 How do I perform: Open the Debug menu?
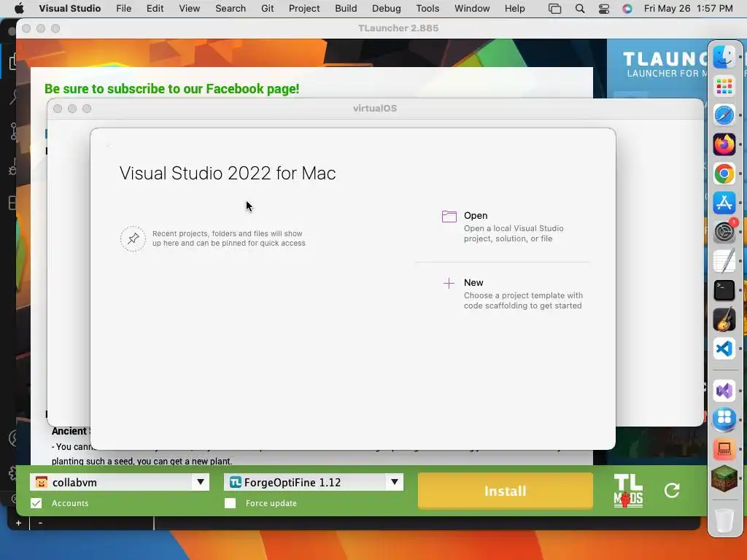[x=387, y=9]
